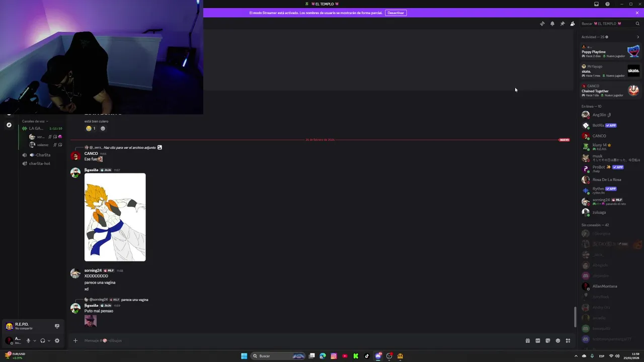Open the compass Discover icon in server bar
Viewport: 644px width, 362px height.
(9, 125)
